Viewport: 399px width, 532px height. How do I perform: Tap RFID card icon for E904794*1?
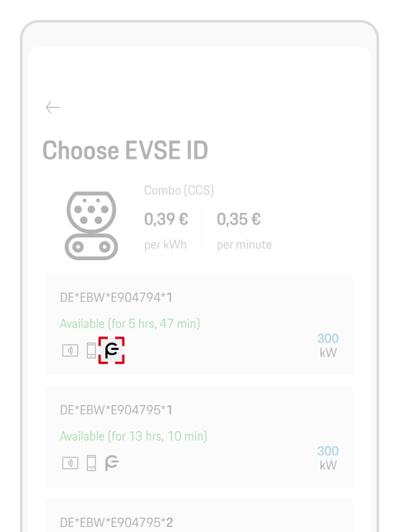[70, 351]
